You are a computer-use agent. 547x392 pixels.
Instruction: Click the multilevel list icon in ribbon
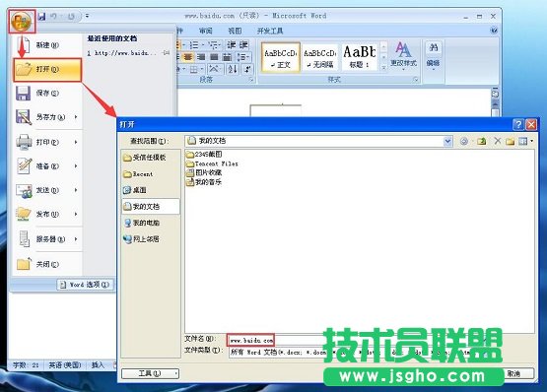click(214, 45)
